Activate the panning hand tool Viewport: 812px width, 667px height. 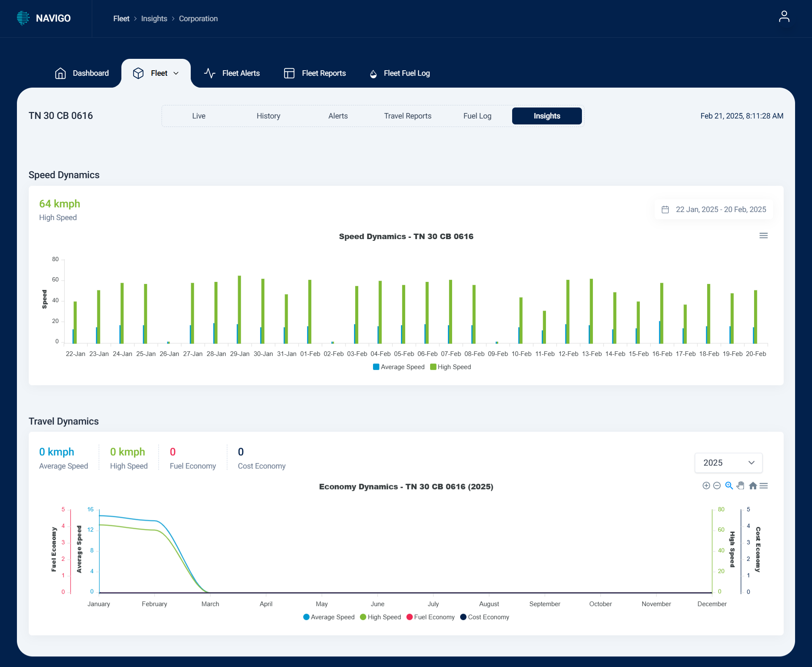tap(741, 485)
